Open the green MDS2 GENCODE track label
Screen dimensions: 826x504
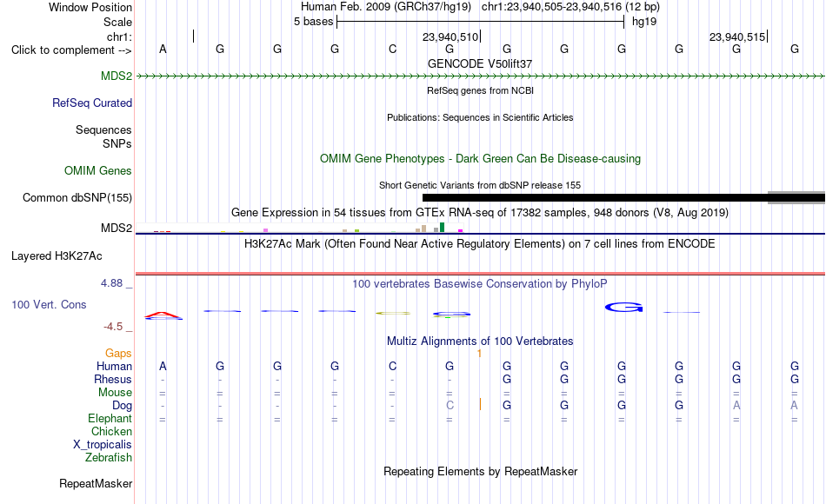tap(117, 76)
